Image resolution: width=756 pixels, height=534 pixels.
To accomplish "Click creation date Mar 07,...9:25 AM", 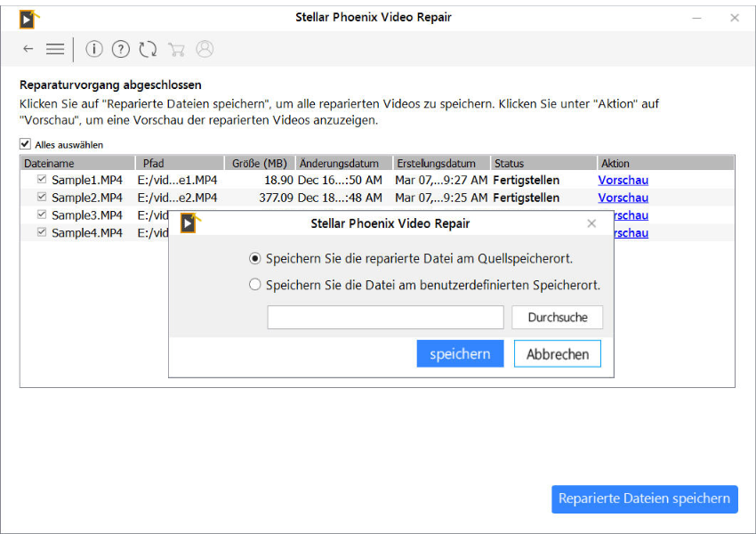I will [x=441, y=198].
